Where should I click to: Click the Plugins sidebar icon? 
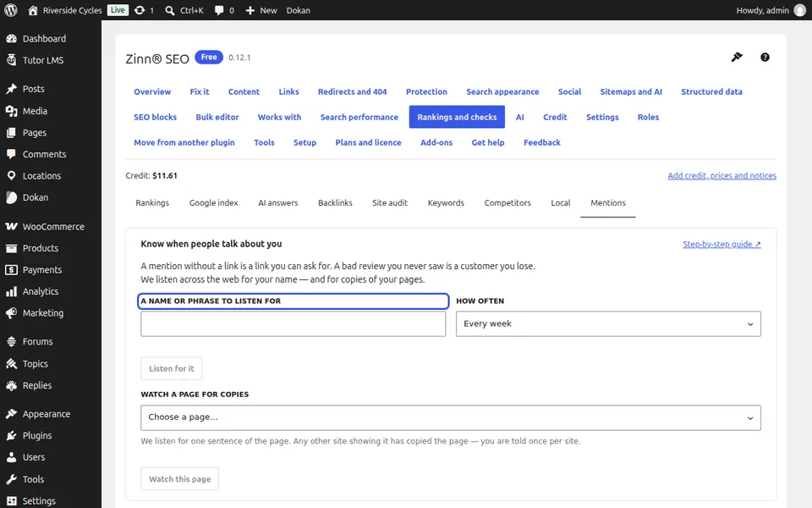[11, 435]
